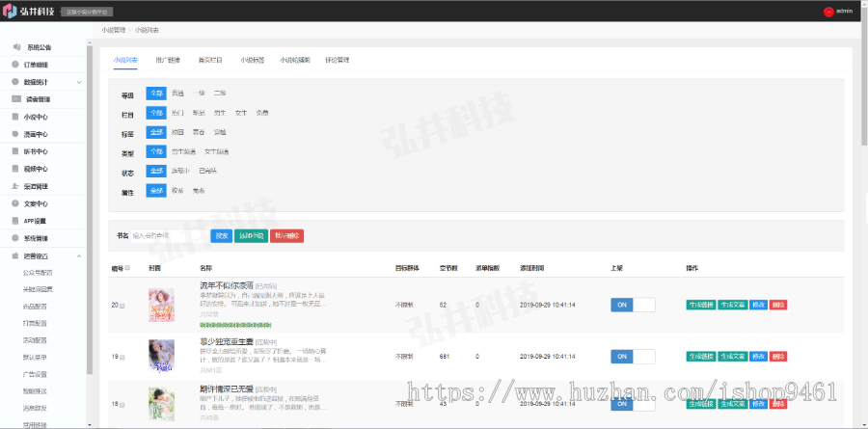Switch to the 小说列表 tab
868x429 pixels.
tap(125, 60)
